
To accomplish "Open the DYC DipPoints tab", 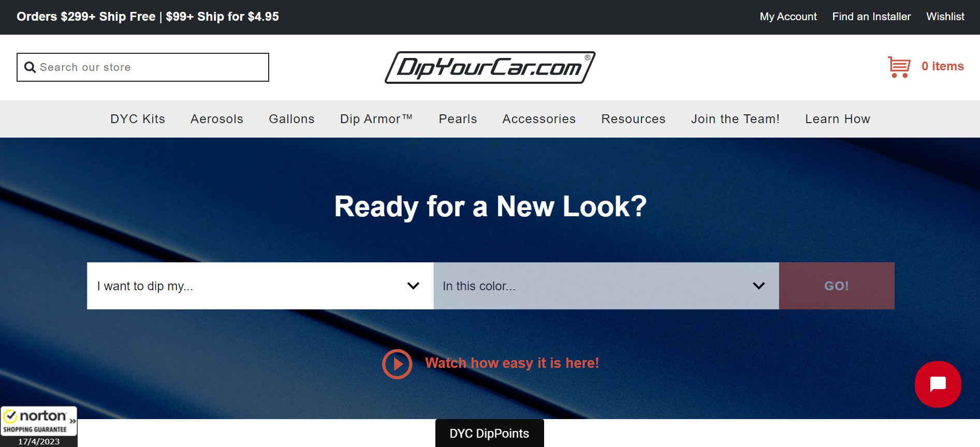I will pyautogui.click(x=489, y=434).
